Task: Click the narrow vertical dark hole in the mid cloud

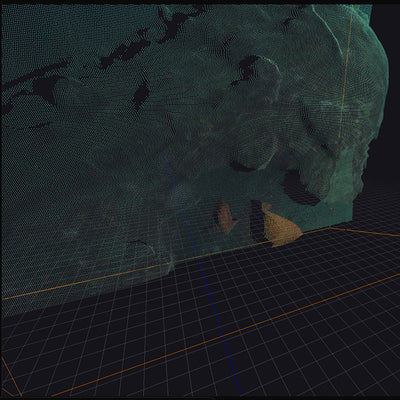Action: click(x=140, y=95)
